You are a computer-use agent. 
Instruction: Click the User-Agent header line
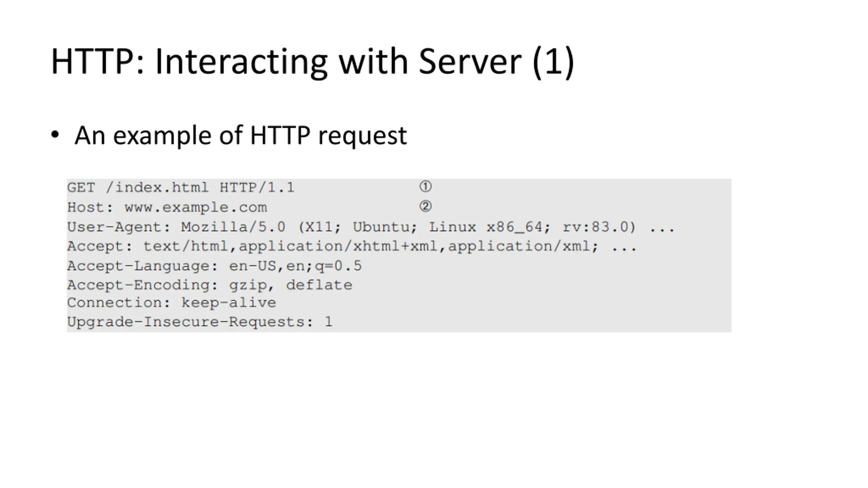coord(371,227)
